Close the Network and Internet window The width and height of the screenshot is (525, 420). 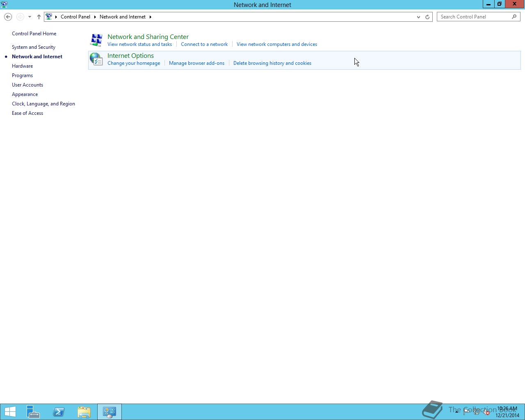514,4
